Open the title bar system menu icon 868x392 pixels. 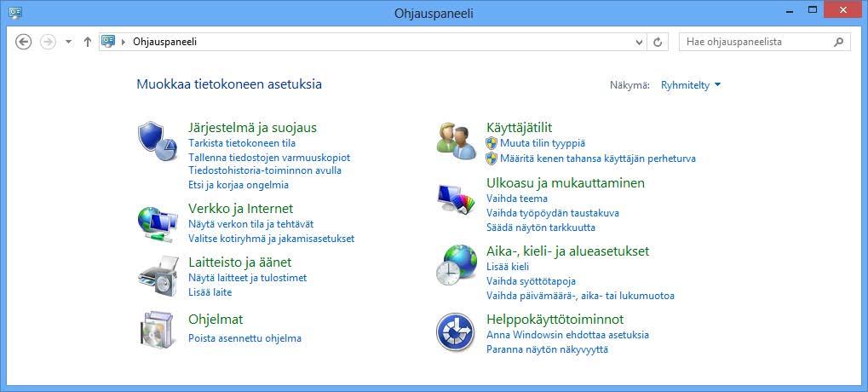tap(16, 12)
